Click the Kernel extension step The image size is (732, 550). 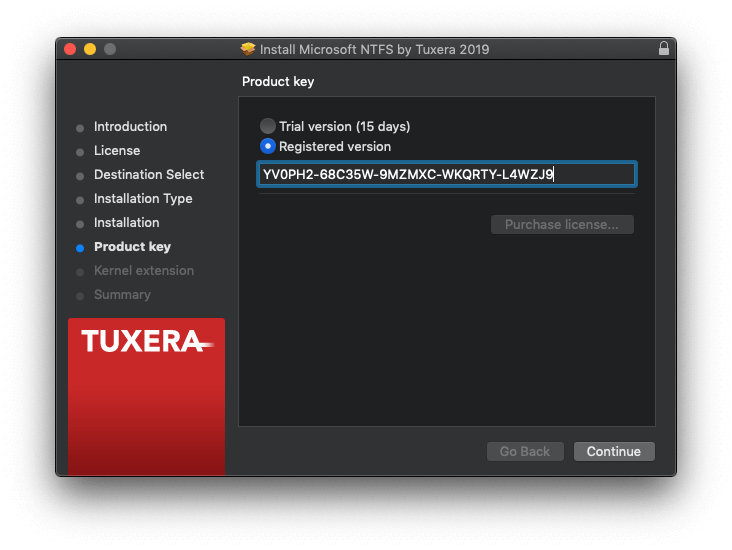coord(144,271)
